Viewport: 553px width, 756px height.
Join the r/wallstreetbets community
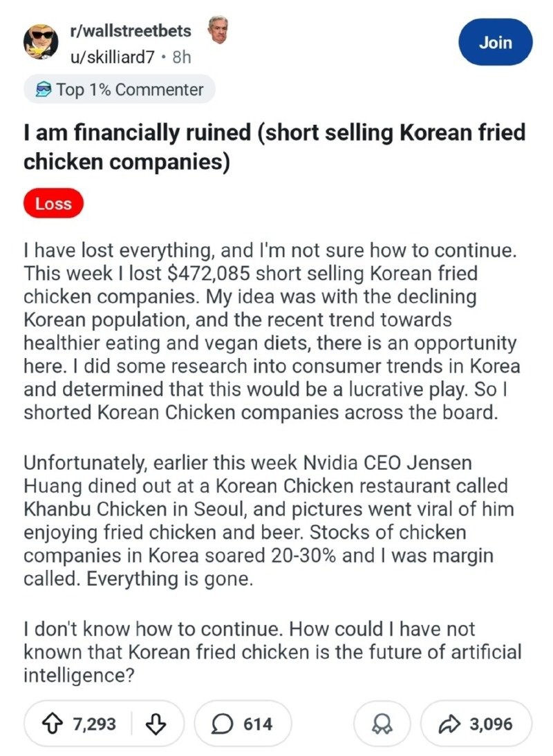point(496,42)
